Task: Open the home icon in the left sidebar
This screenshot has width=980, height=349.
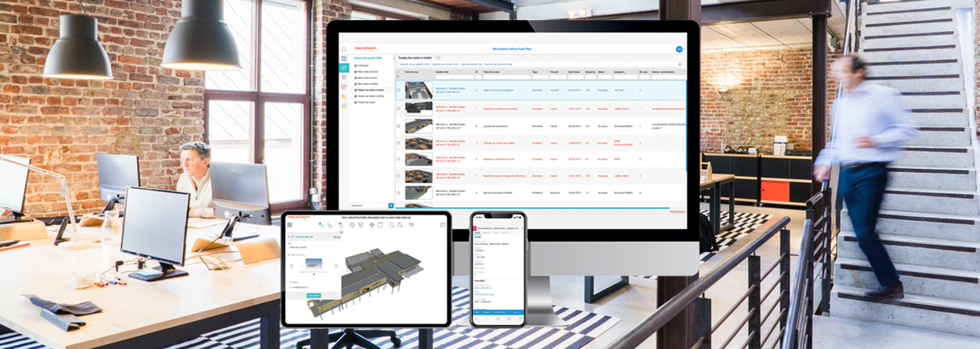Action: (x=344, y=50)
